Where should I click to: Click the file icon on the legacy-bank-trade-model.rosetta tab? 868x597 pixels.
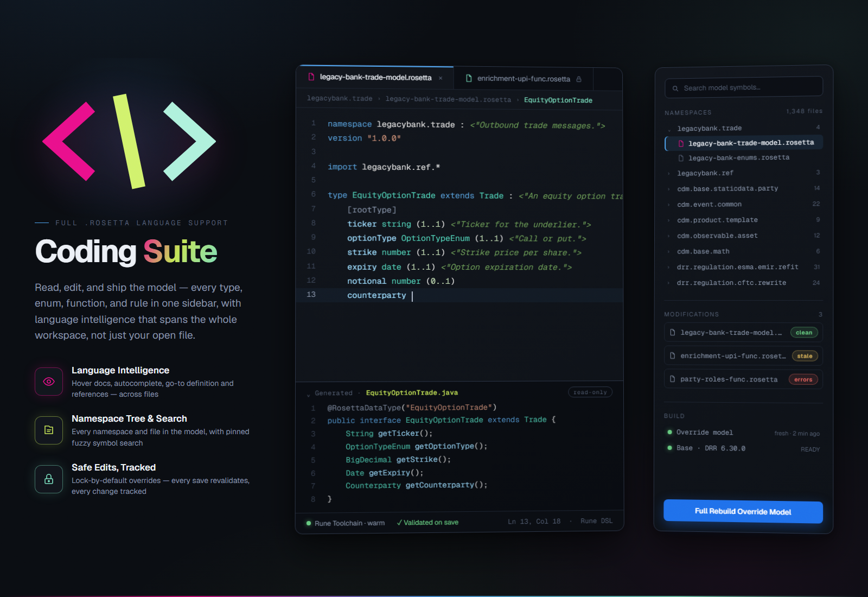coord(311,77)
